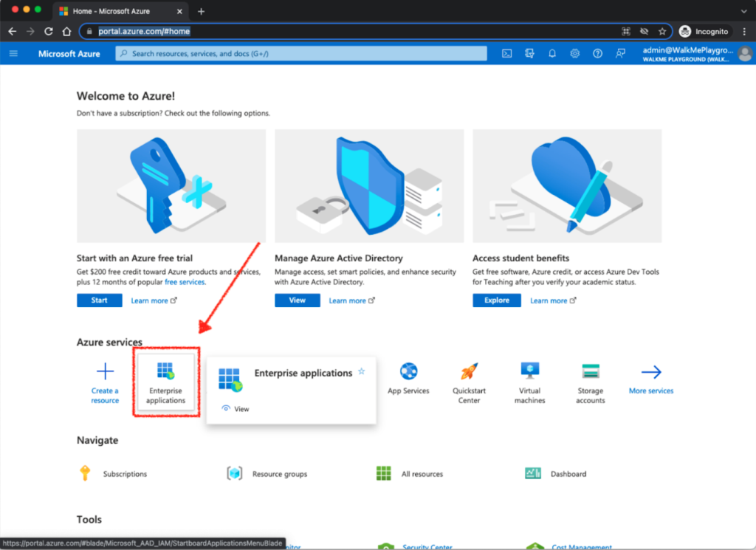Open the free services link
The image size is (756, 550).
point(185,282)
